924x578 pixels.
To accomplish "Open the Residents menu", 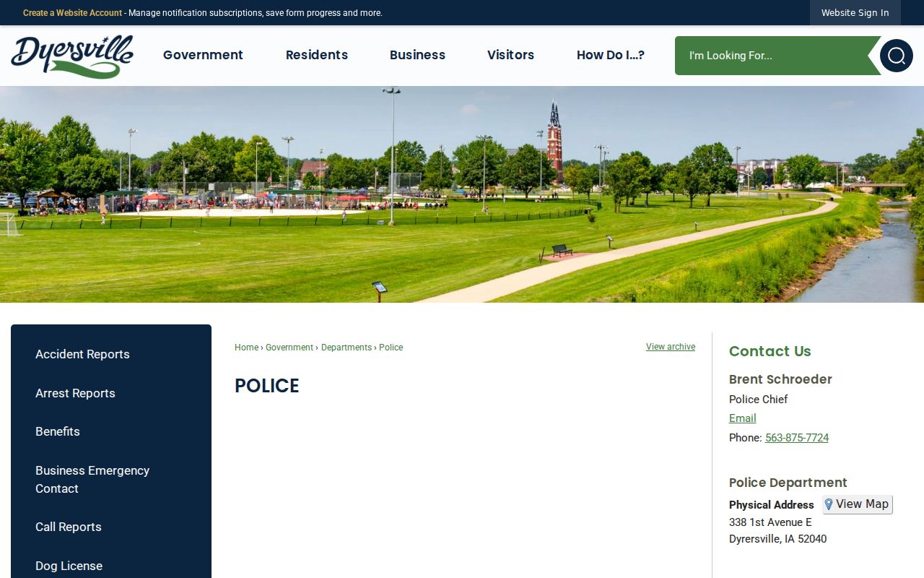I will [317, 55].
